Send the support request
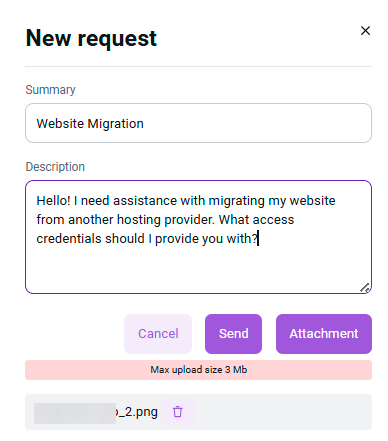The image size is (388, 441). click(233, 334)
